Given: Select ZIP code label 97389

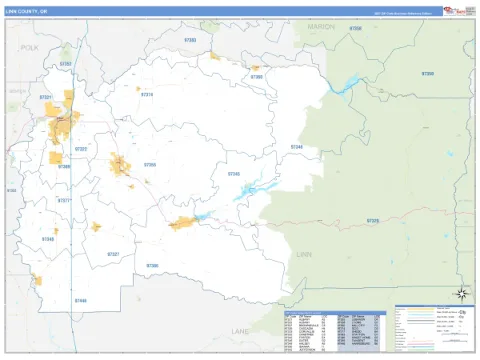Looking at the screenshot, I should (64, 166).
